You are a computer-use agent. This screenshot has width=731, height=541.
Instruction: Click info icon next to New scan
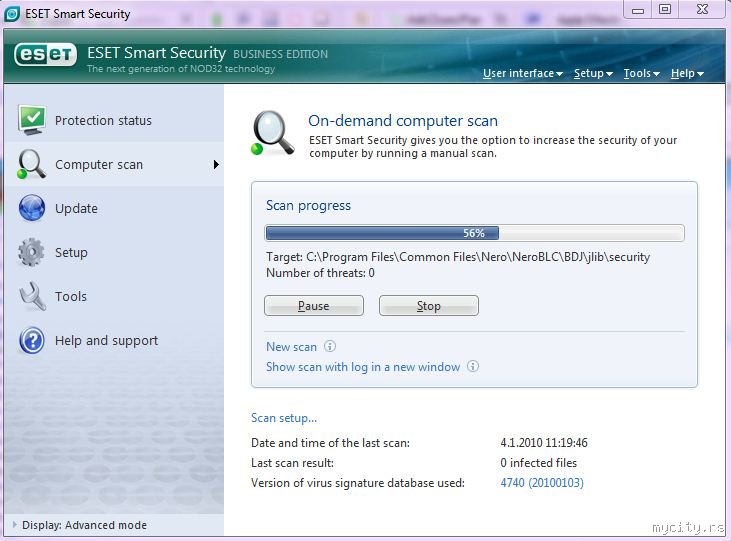click(330, 346)
